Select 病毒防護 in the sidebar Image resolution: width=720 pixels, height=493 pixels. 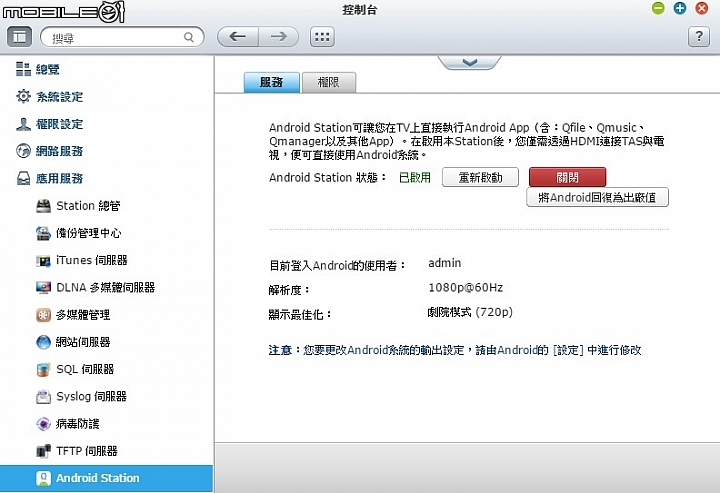(x=78, y=424)
